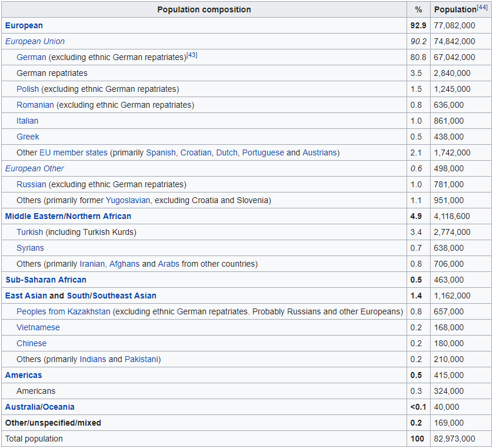The width and height of the screenshot is (493, 448).
Task: Open the Oceania link
Action: point(58,407)
